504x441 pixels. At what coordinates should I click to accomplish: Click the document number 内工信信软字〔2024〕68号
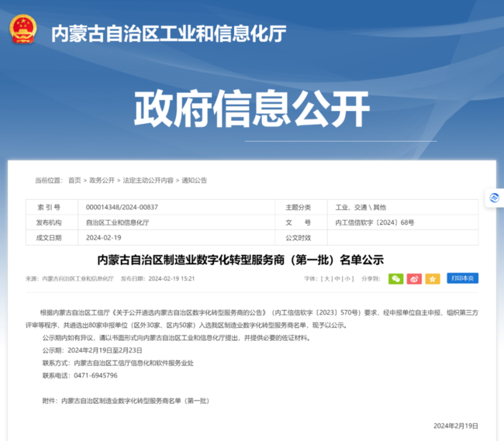pos(375,222)
